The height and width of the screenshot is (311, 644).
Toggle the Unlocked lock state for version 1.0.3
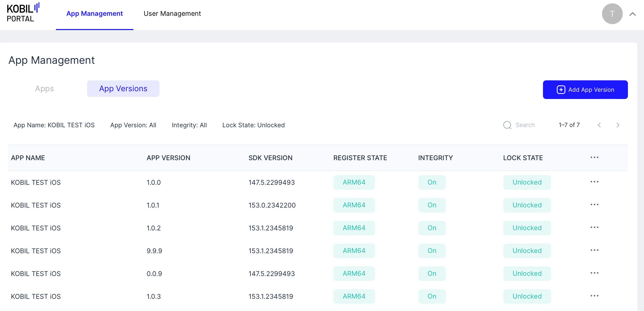point(527,296)
